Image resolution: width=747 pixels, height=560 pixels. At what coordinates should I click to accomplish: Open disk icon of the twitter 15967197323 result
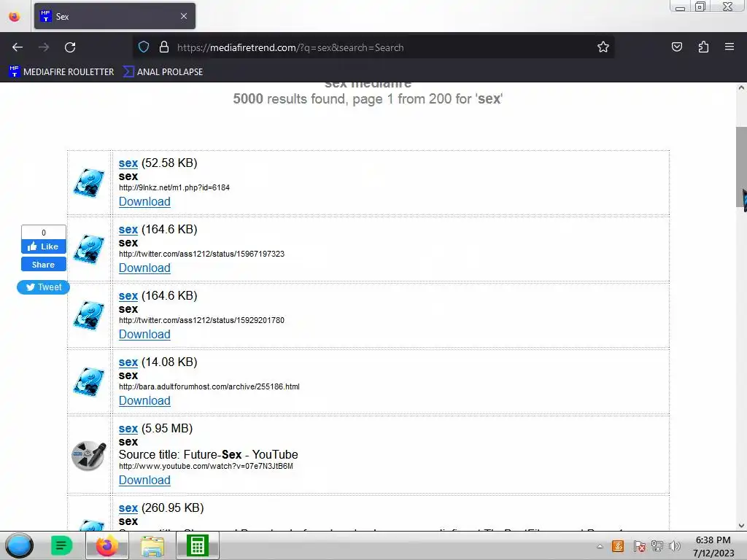point(88,249)
